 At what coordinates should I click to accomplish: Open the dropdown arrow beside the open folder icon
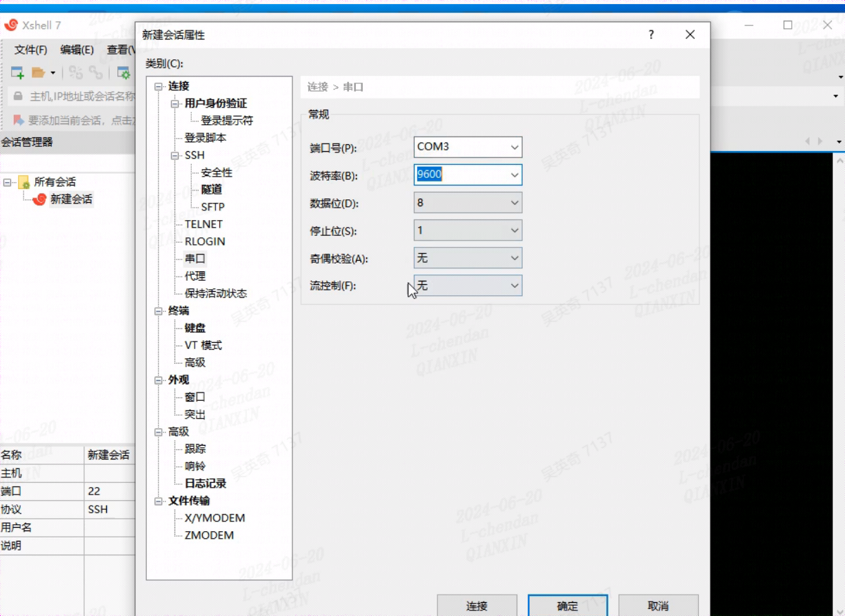click(x=52, y=73)
